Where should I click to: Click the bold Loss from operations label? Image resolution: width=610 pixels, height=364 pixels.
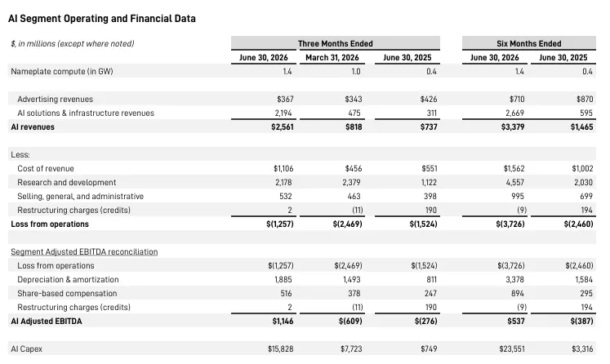click(x=50, y=224)
